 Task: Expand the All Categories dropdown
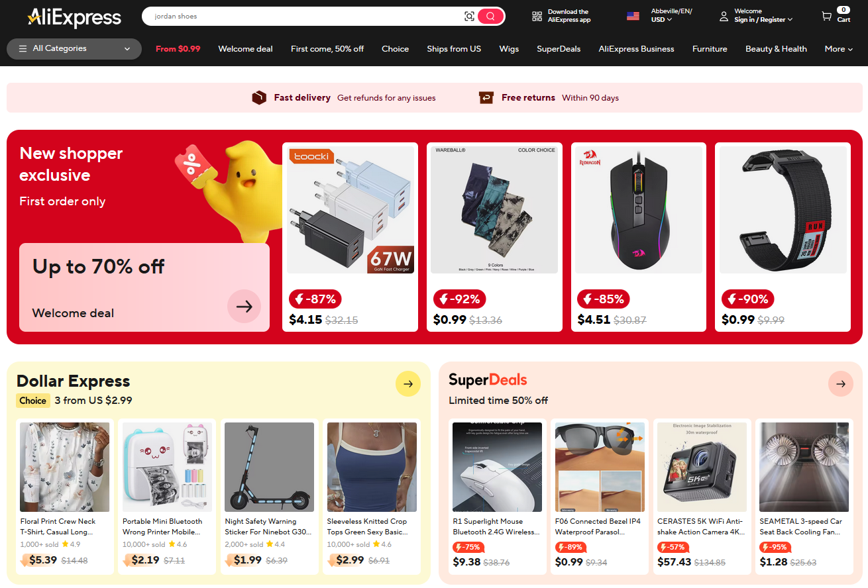pyautogui.click(x=74, y=49)
